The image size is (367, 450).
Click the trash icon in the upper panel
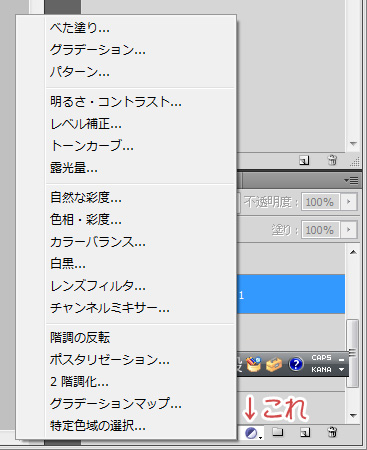[x=332, y=160]
